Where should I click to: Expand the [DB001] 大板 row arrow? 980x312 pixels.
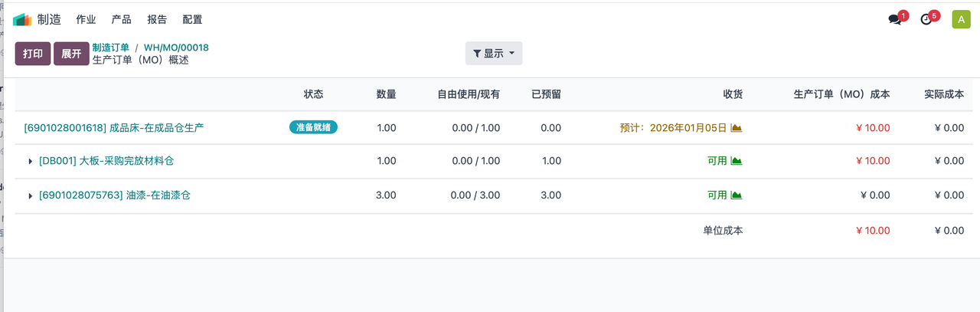coord(31,161)
